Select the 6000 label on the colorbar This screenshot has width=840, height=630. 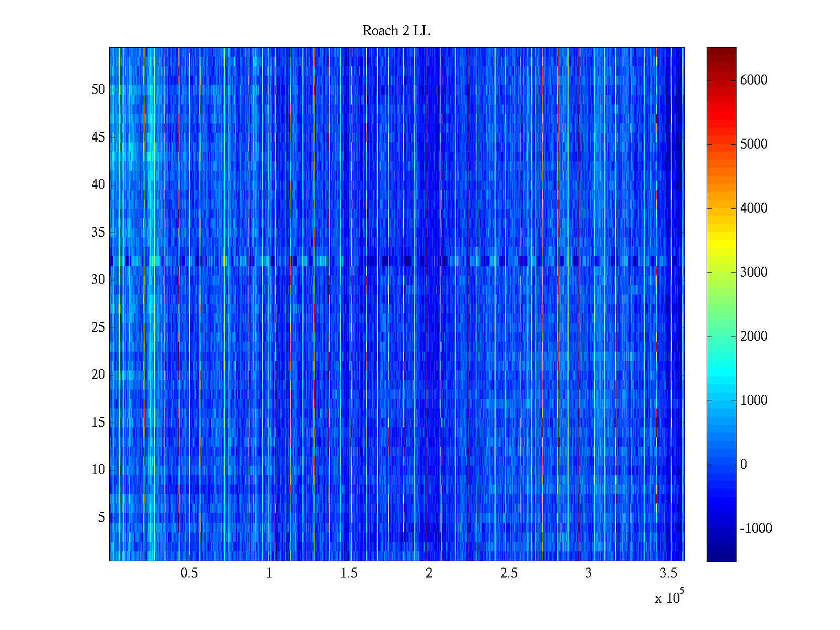coord(753,80)
